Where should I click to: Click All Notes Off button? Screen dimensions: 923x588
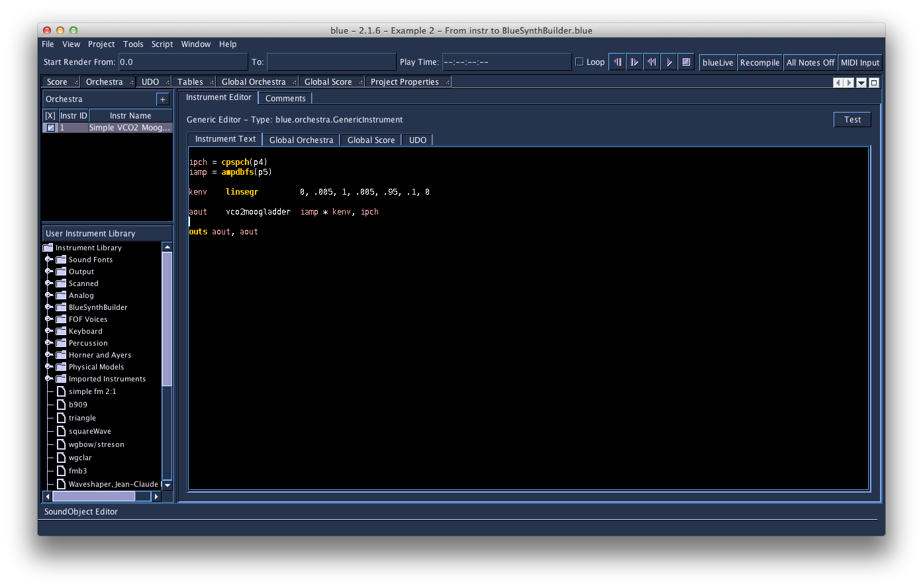pyautogui.click(x=810, y=62)
